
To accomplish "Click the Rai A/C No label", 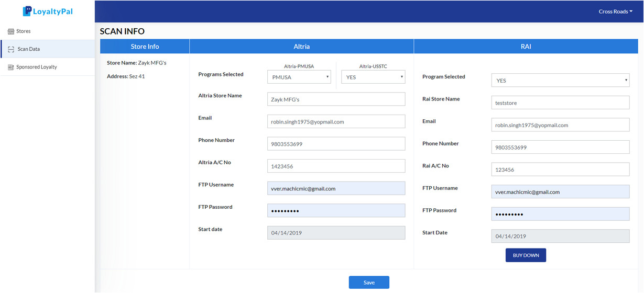I will click(x=435, y=166).
